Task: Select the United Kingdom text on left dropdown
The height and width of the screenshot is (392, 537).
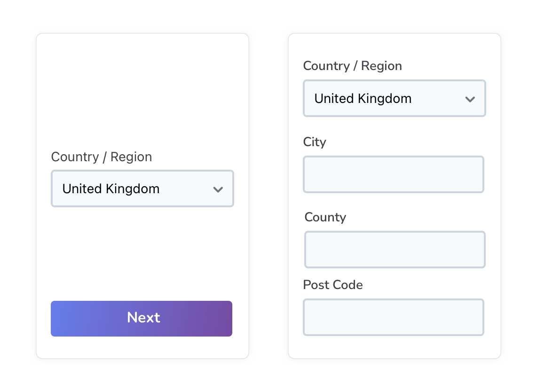Action: (x=111, y=188)
